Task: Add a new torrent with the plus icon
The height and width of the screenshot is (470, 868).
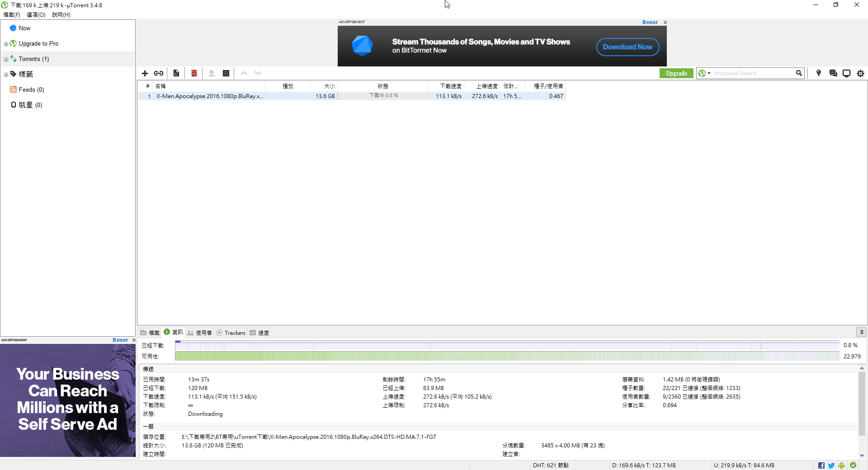Action: [145, 73]
